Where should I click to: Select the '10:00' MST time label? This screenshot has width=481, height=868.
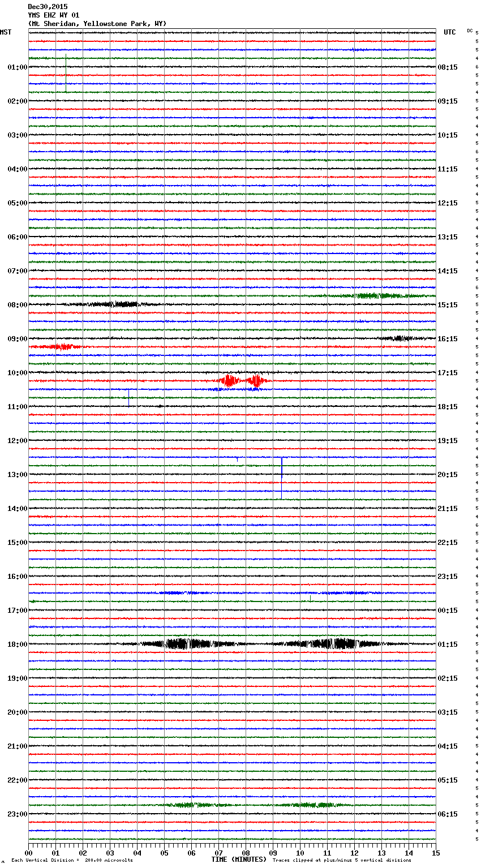18,373
